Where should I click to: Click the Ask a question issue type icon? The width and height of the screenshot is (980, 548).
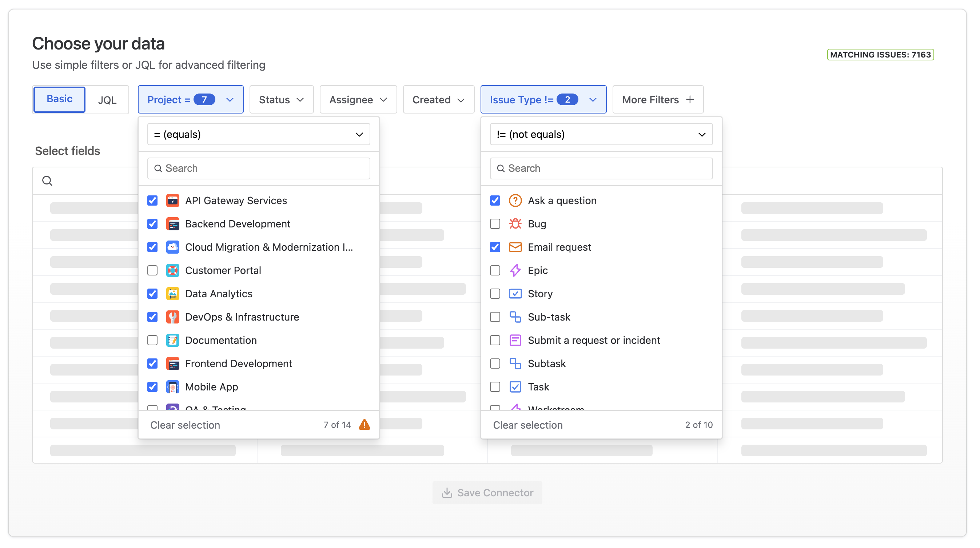515,200
